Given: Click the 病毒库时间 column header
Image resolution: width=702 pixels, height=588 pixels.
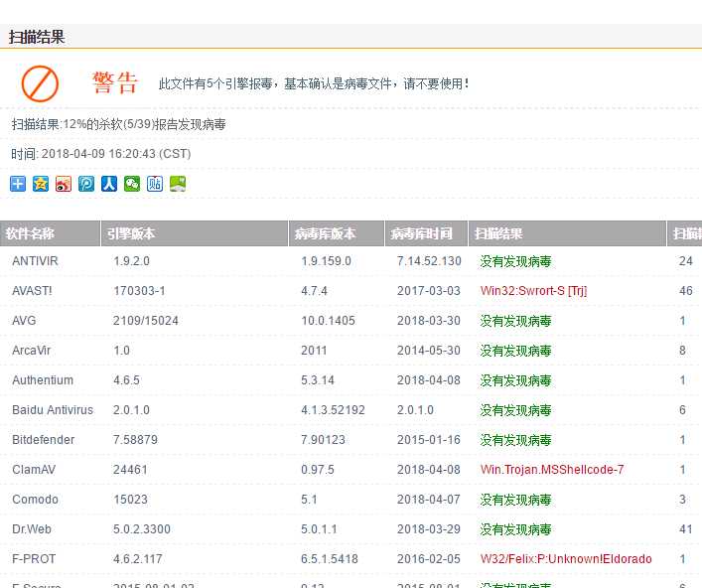Looking at the screenshot, I should 418,234.
